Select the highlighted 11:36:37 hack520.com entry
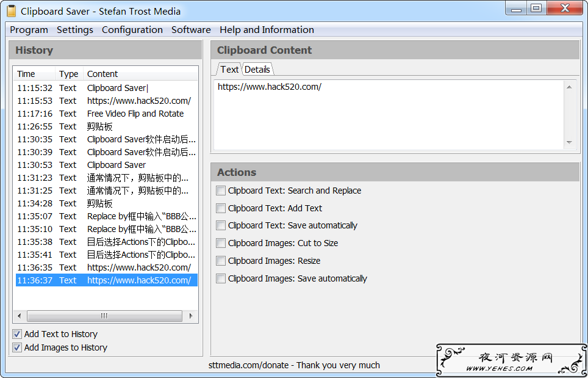The height and width of the screenshot is (378, 588). pos(107,280)
